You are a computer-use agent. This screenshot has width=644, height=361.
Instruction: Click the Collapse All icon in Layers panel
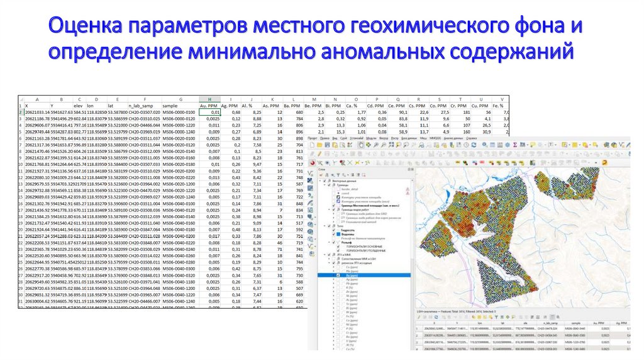358,175
